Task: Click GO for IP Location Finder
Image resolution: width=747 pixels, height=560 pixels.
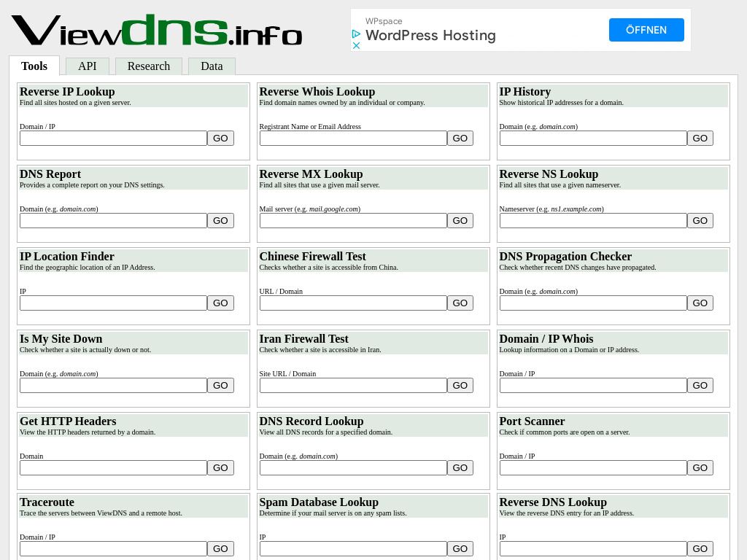Action: point(220,303)
